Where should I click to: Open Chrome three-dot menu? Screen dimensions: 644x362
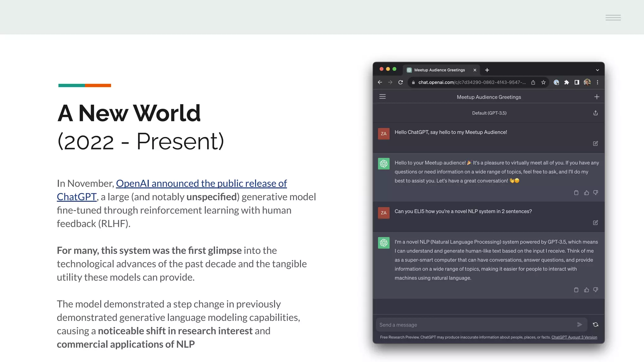click(597, 82)
